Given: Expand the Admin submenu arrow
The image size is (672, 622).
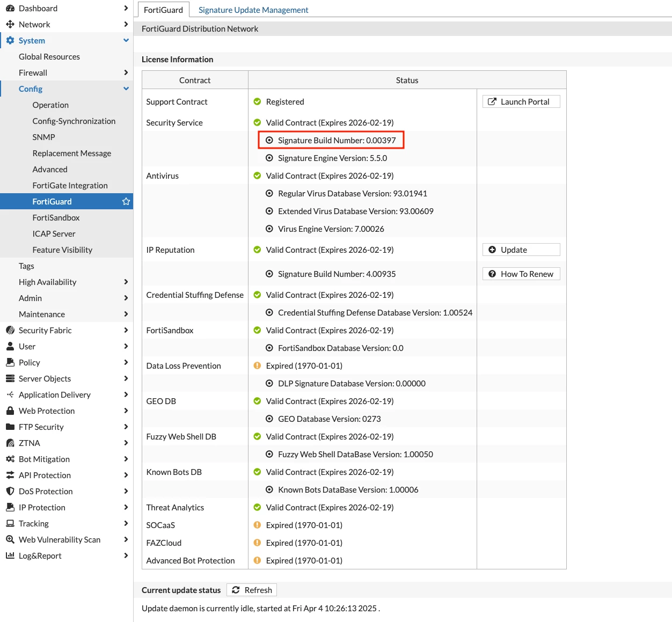Looking at the screenshot, I should tap(126, 298).
